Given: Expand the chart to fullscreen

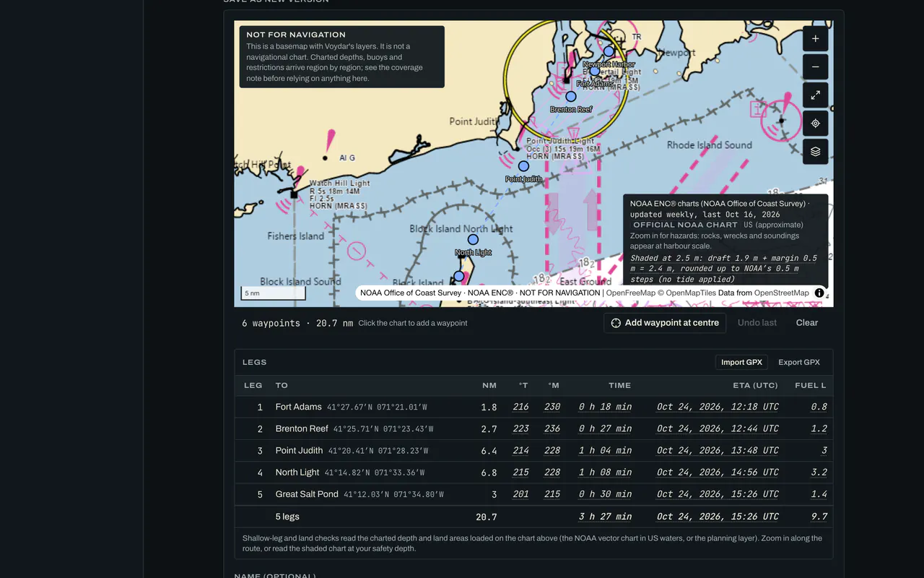Looking at the screenshot, I should 815,95.
